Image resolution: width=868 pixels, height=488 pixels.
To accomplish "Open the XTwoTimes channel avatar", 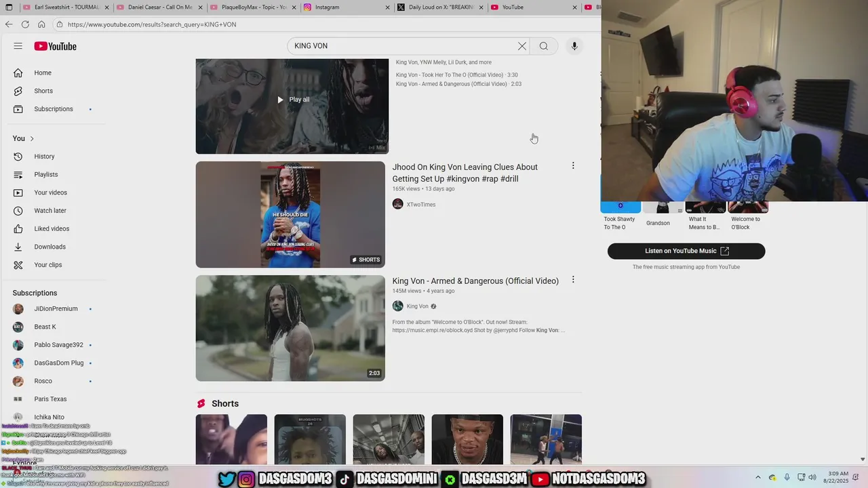I will 398,204.
